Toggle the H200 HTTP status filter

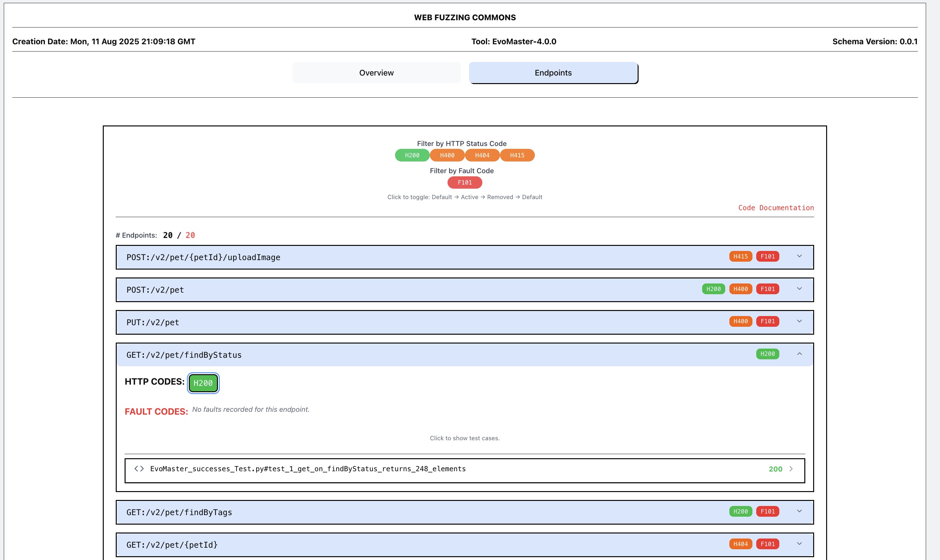tap(412, 155)
